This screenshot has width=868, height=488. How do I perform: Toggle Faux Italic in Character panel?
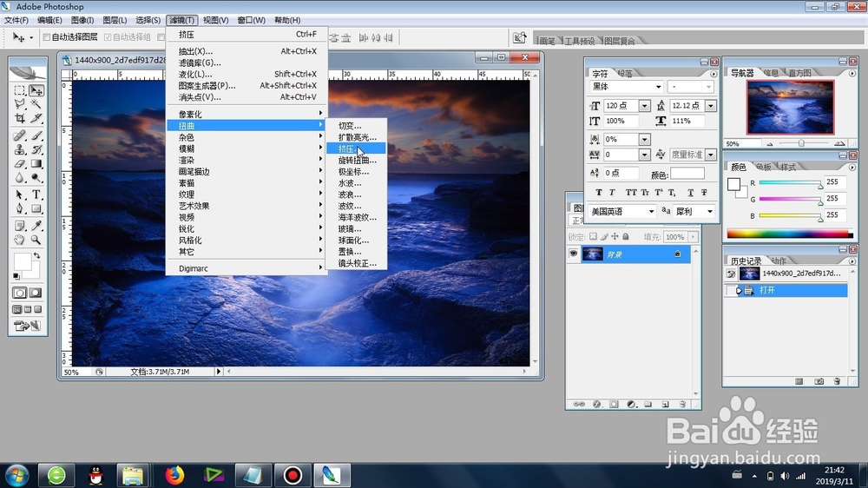pos(612,192)
